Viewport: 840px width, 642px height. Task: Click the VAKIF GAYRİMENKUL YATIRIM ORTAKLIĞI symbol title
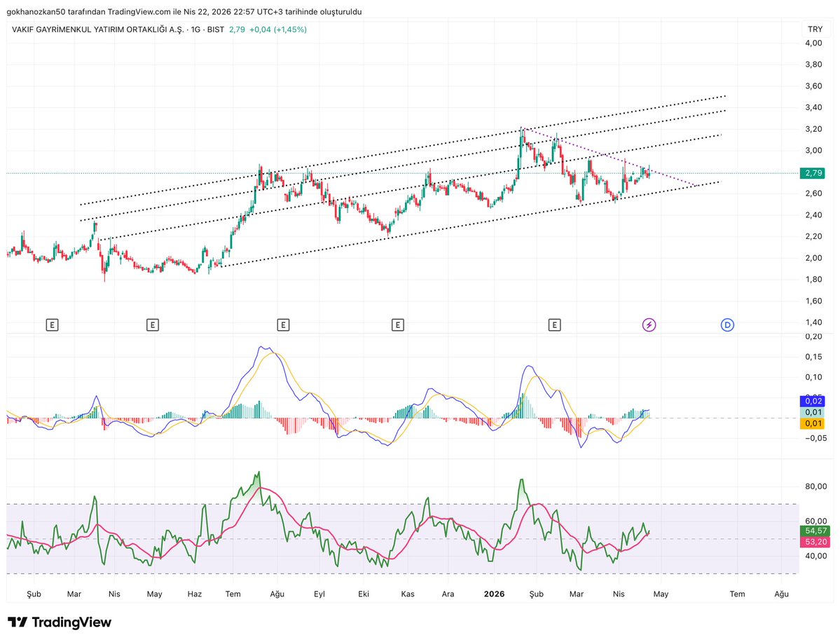click(97, 29)
